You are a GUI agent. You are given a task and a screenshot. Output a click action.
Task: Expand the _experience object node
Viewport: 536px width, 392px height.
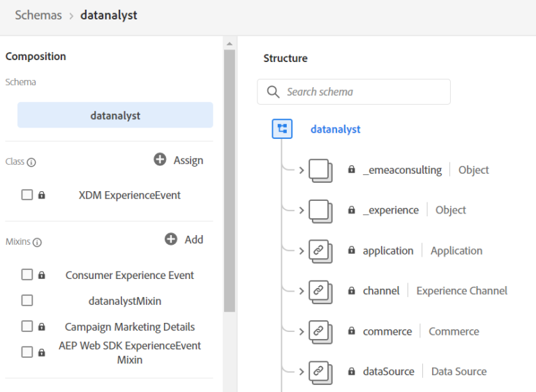point(301,210)
